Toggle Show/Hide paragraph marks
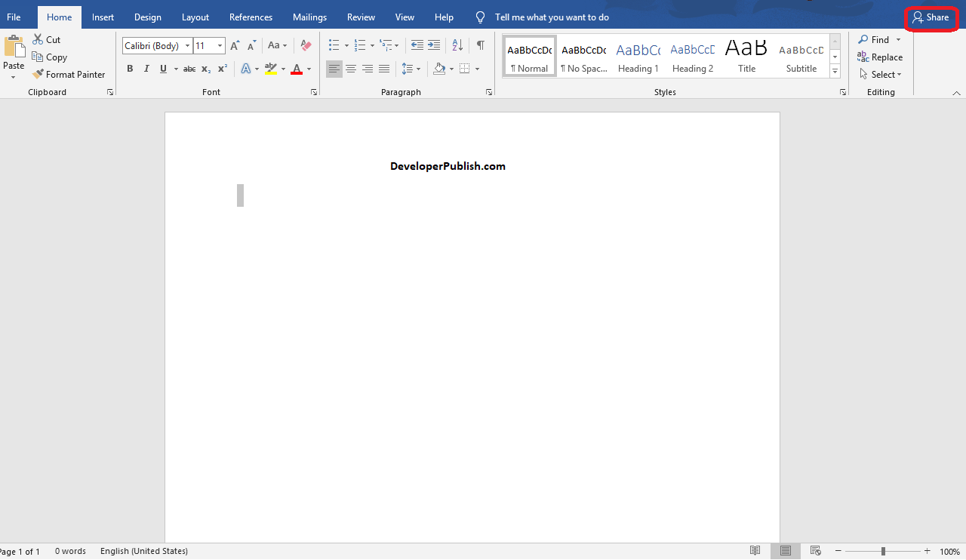The width and height of the screenshot is (966, 560). pyautogui.click(x=480, y=46)
